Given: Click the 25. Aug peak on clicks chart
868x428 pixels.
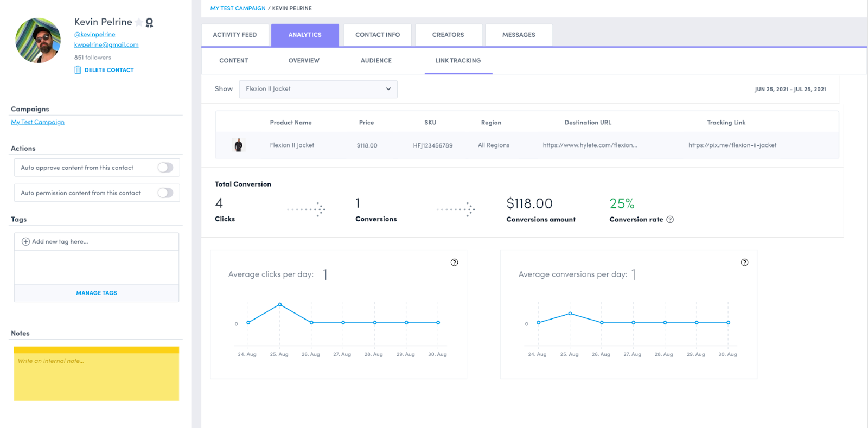Looking at the screenshot, I should [280, 305].
